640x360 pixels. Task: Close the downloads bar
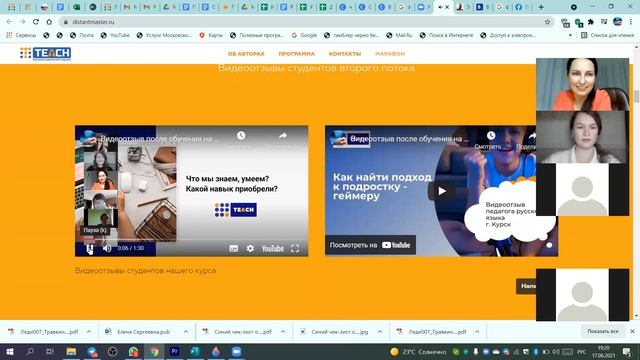[632, 331]
